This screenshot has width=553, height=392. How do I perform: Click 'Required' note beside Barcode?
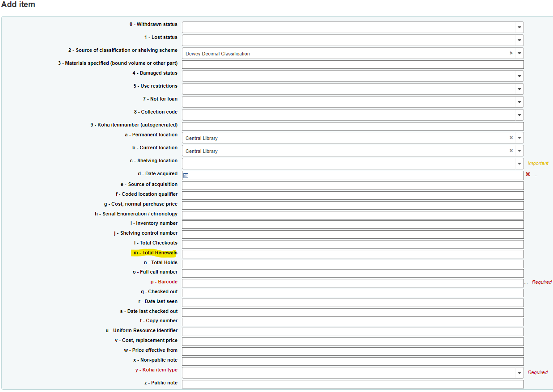pos(542,282)
